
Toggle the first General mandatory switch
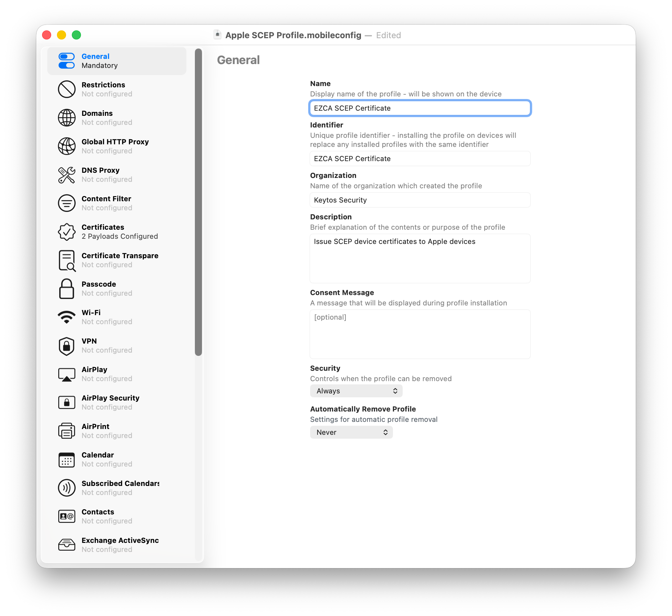(66, 57)
